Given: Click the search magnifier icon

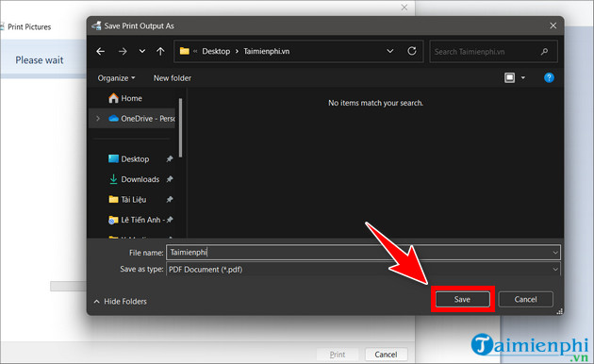Looking at the screenshot, I should pyautogui.click(x=544, y=52).
